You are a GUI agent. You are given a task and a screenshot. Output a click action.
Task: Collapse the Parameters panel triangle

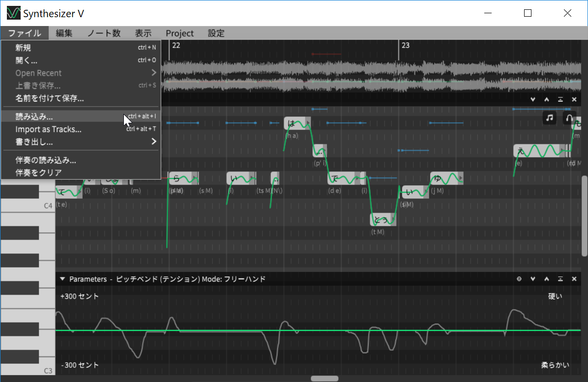62,279
